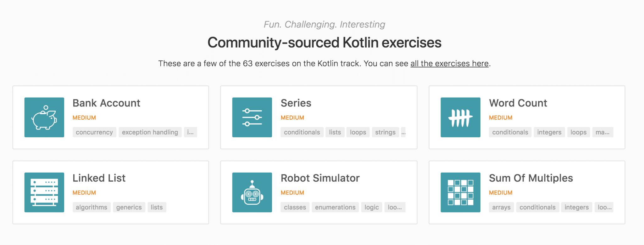Click the grid icon on Sum Of Multiples
644x245 pixels.
460,192
